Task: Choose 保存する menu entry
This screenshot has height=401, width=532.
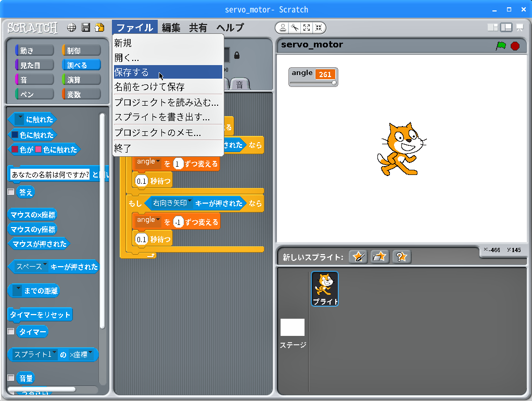Action: click(x=168, y=72)
